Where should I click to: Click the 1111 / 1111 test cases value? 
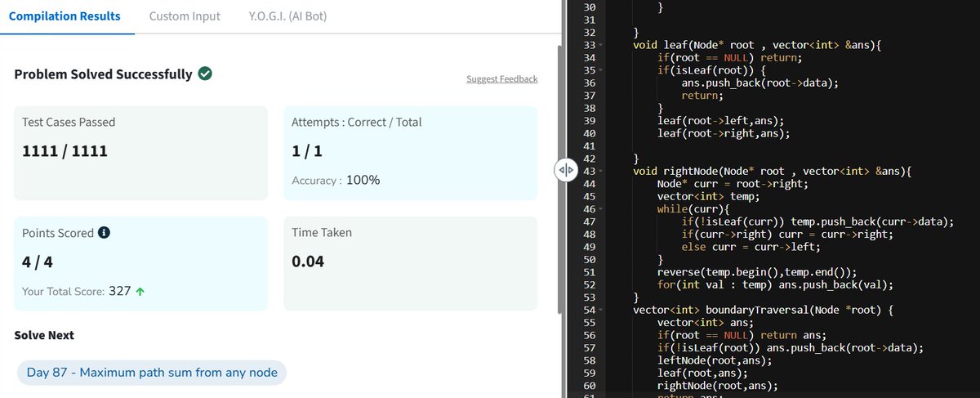(x=65, y=151)
